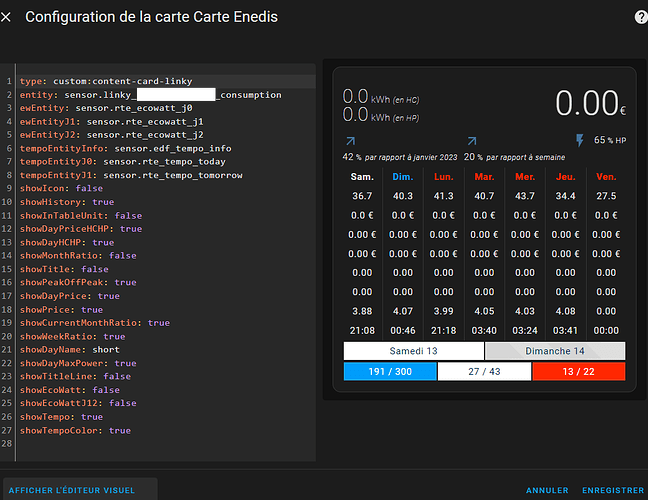Click the 0.0 kWh (en HP) reading
The image size is (648, 500).
381,115
